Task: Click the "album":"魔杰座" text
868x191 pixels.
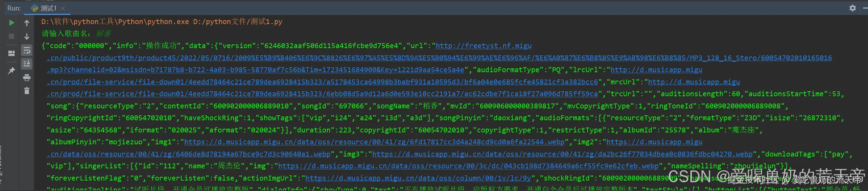Action: 727,130
